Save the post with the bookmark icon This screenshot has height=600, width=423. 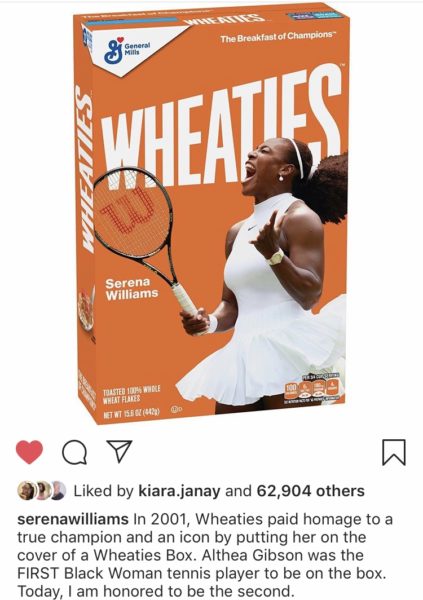(x=394, y=452)
